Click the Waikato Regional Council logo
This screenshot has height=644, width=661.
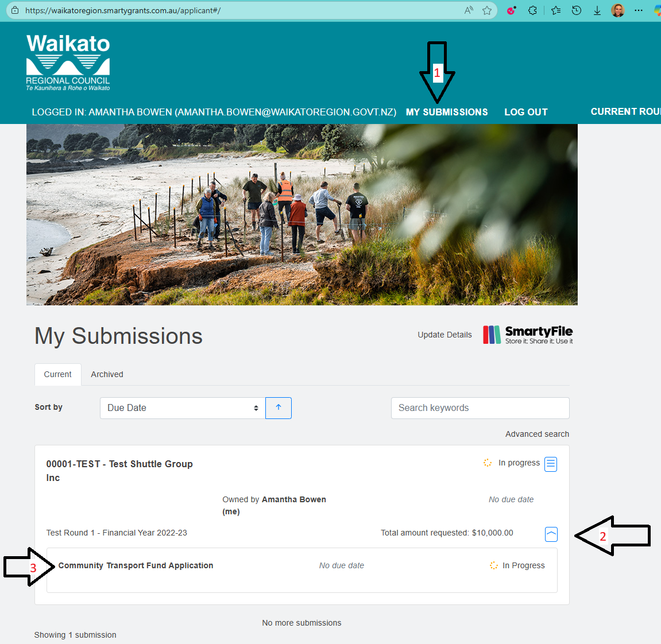tap(68, 63)
